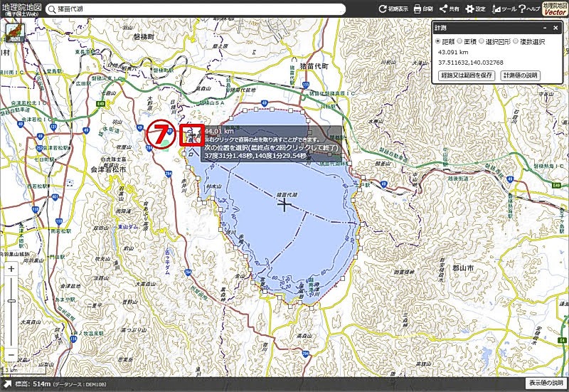The width and height of the screenshot is (569, 392).
Task: Click the arrow icon beside 標高 in status bar
Action: pyautogui.click(x=7, y=384)
